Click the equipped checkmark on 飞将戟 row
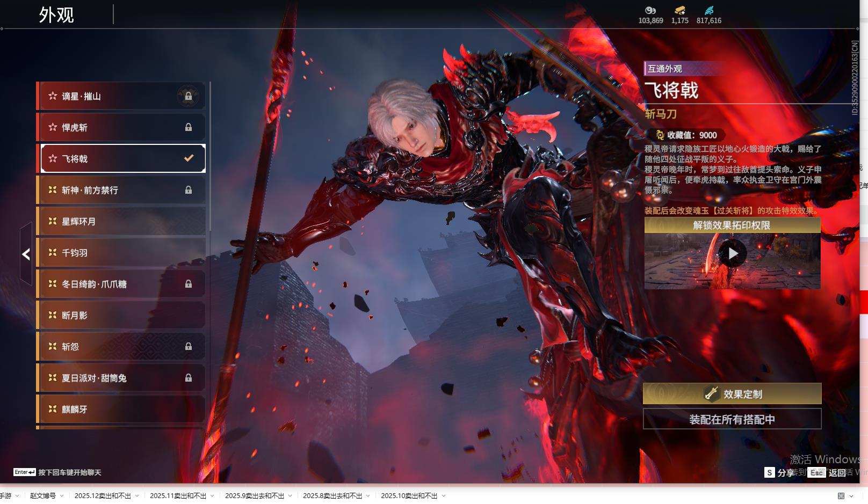The width and height of the screenshot is (868, 504). 189,158
